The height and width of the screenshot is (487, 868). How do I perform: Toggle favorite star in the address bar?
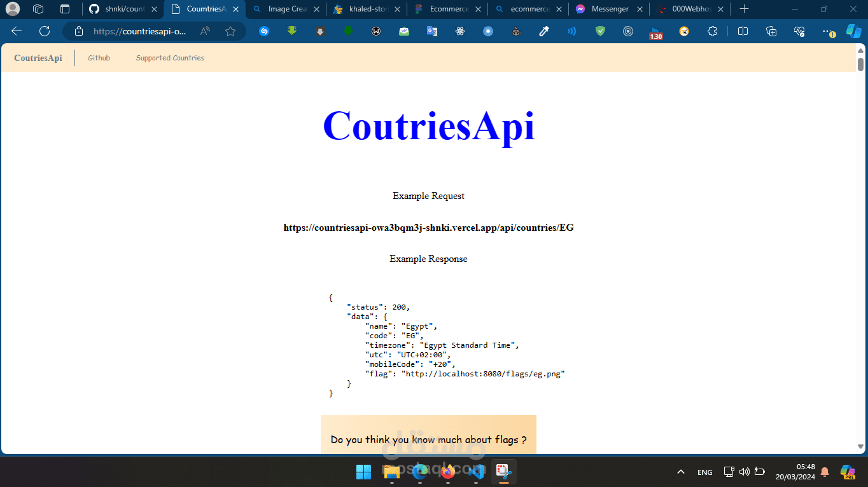[x=230, y=31]
